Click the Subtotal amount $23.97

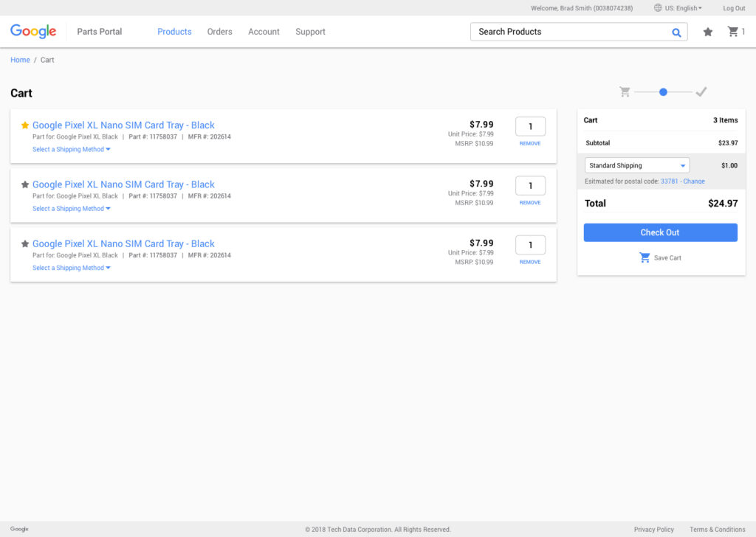pos(728,143)
